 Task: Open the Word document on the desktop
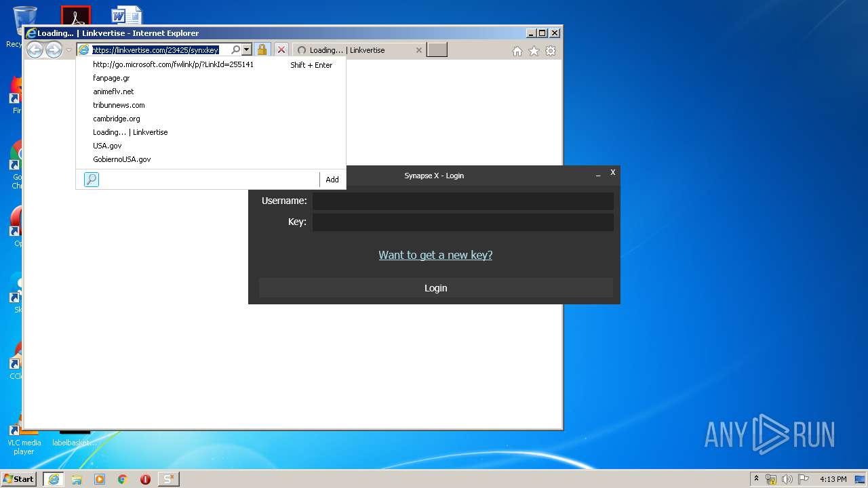click(x=127, y=16)
